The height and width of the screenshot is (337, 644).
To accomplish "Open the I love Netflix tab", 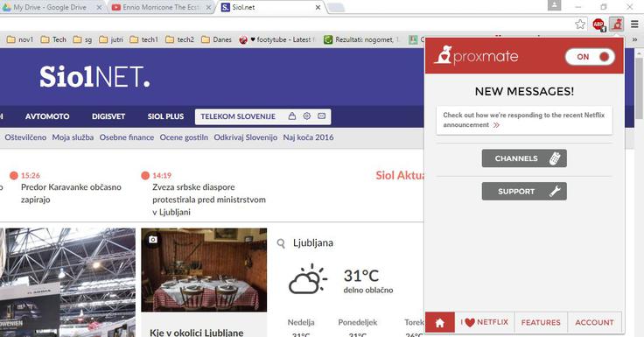I will (485, 323).
